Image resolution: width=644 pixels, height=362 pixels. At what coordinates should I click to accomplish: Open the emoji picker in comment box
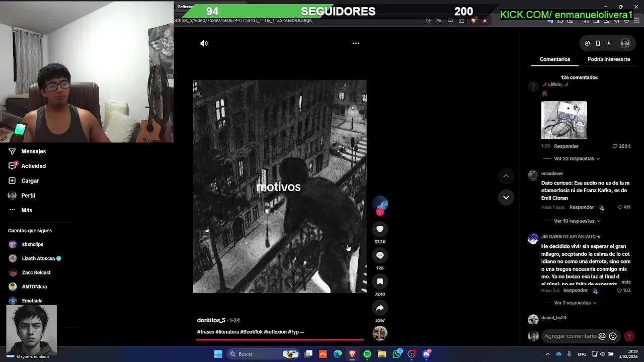point(612,336)
